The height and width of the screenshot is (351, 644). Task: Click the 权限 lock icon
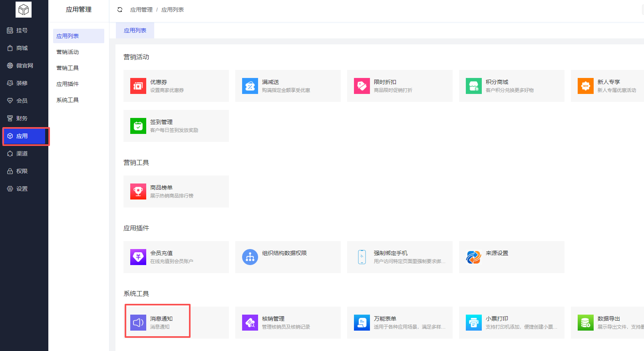pos(10,171)
